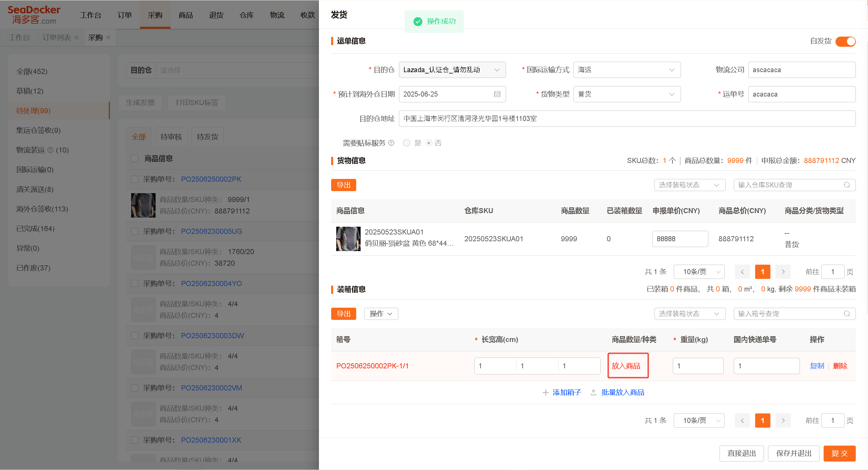This screenshot has width=868, height=470.
Task: Click the 保存并退出 button
Action: (x=793, y=453)
